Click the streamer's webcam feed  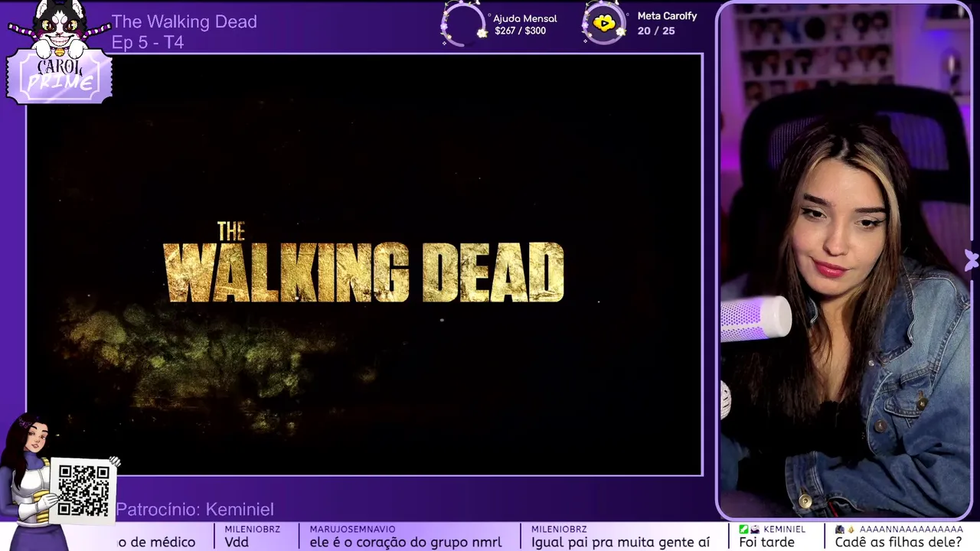(x=845, y=262)
